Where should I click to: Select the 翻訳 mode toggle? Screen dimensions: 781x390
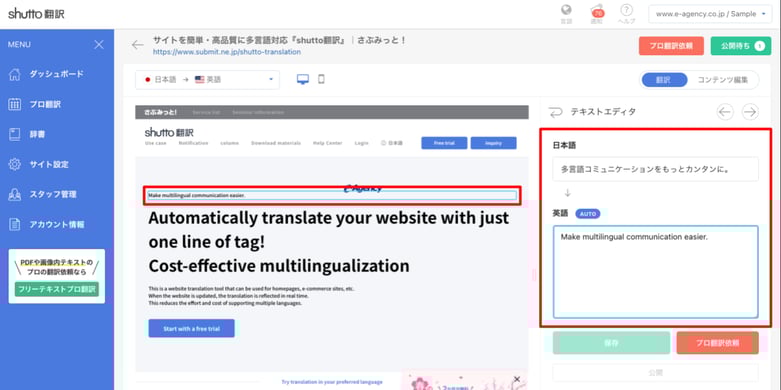coord(664,80)
